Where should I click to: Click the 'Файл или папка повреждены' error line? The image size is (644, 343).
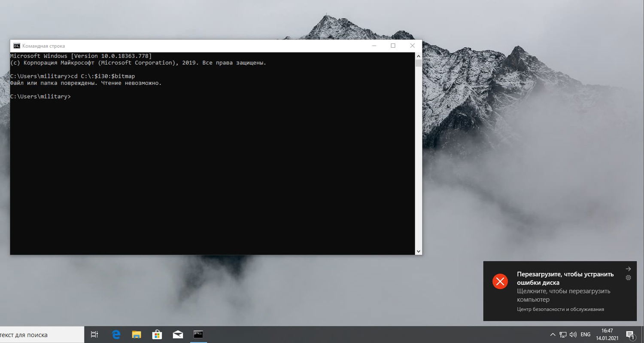pyautogui.click(x=86, y=83)
